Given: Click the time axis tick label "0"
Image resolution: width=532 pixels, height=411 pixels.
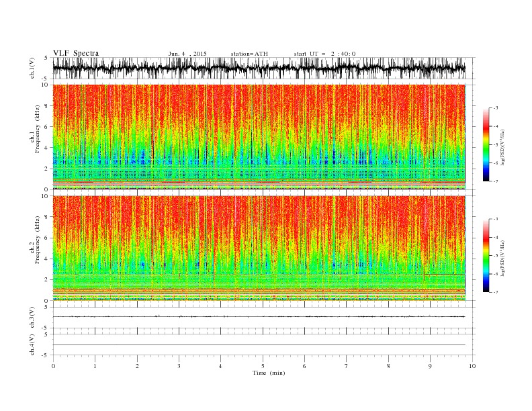Looking at the screenshot, I should point(53,366).
